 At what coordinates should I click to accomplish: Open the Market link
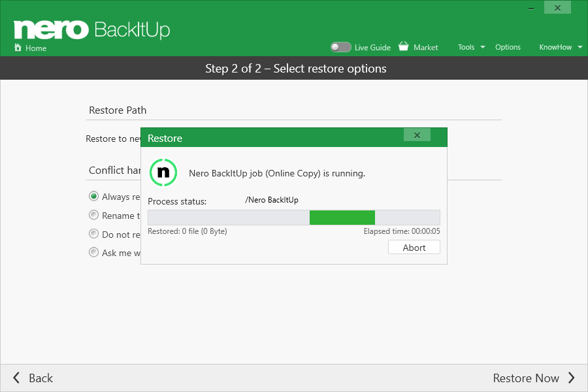(425, 48)
